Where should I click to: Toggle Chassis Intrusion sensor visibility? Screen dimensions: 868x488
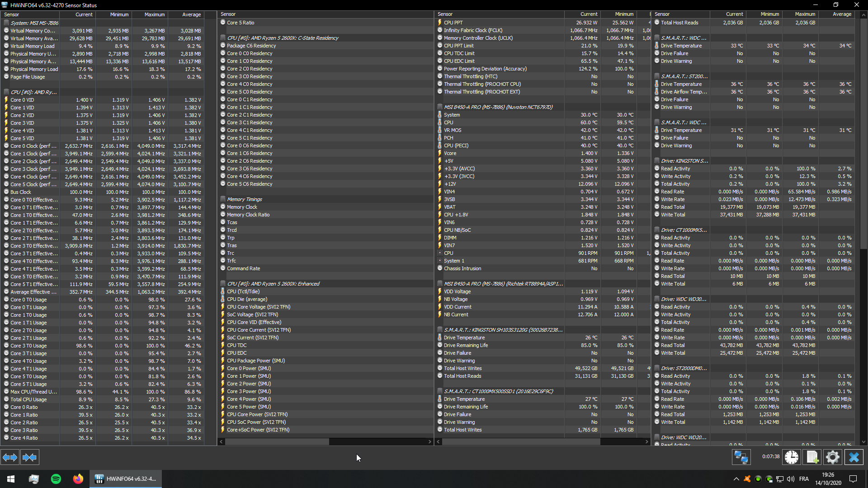point(440,268)
